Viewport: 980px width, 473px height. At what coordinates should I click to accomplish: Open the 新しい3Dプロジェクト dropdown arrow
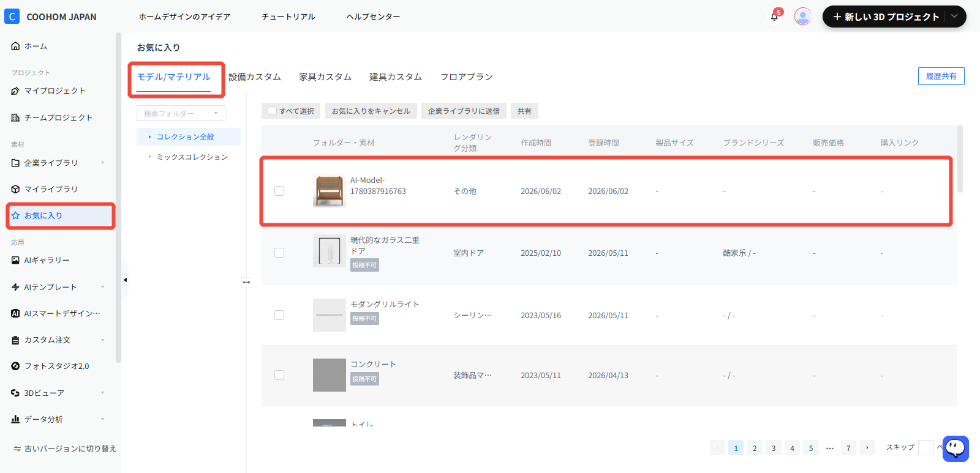click(x=954, y=17)
